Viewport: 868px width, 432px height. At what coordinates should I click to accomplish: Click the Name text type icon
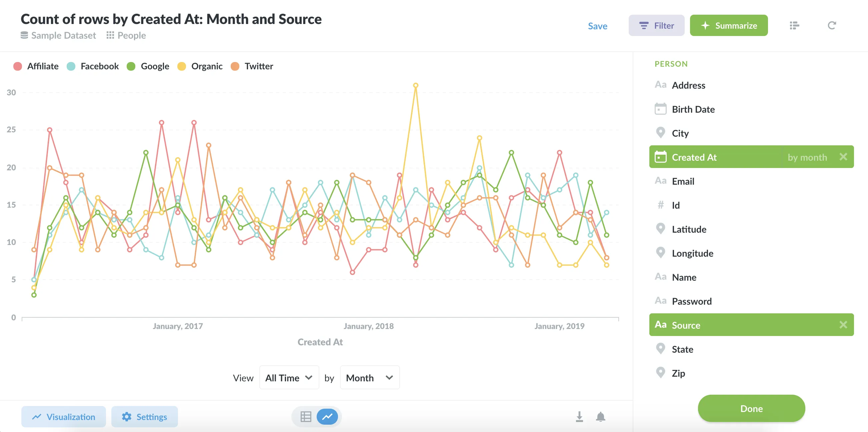click(x=660, y=277)
